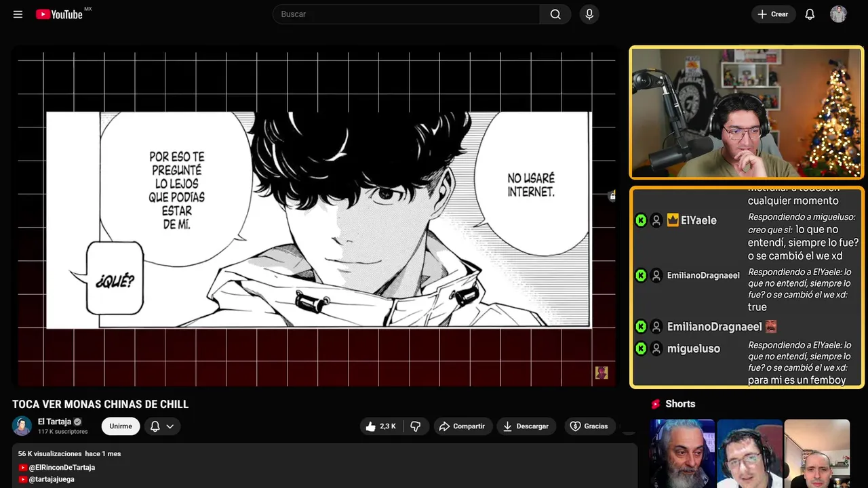The width and height of the screenshot is (868, 488).
Task: Click the Crear button
Action: pos(773,14)
